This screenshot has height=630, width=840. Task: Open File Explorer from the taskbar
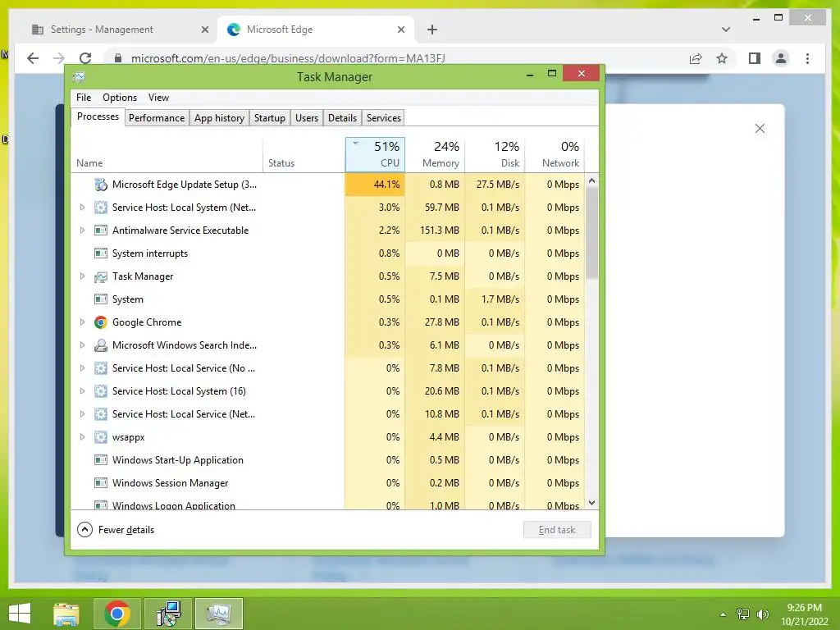click(66, 614)
